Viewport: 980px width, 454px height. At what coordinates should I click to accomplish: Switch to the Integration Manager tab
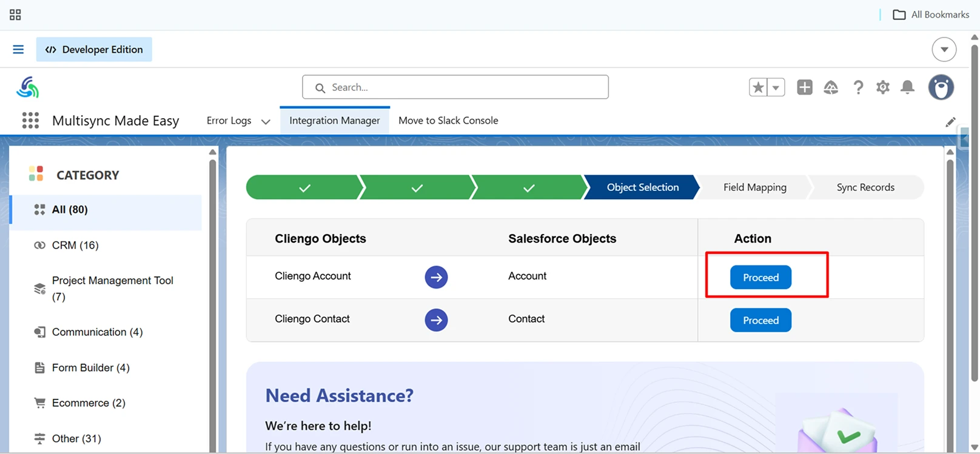335,121
